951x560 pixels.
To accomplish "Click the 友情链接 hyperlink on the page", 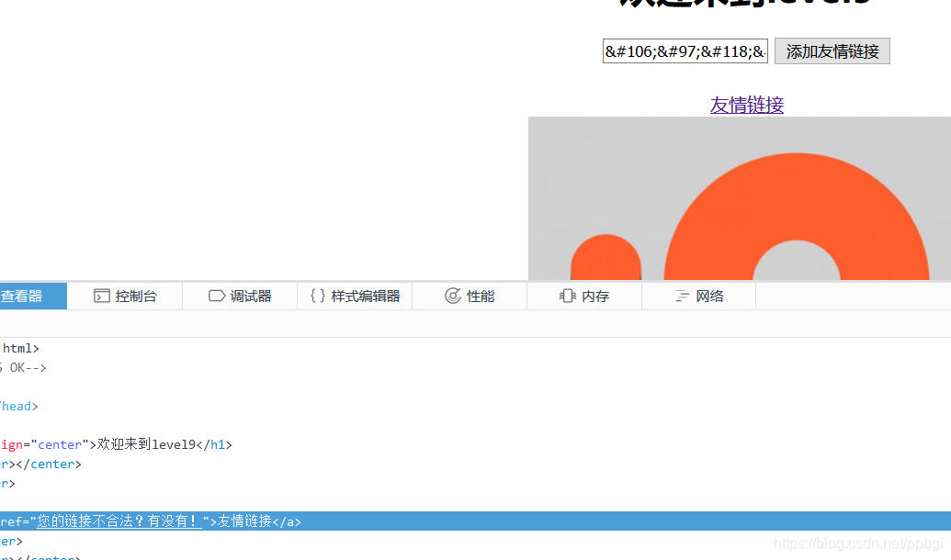I will point(745,105).
